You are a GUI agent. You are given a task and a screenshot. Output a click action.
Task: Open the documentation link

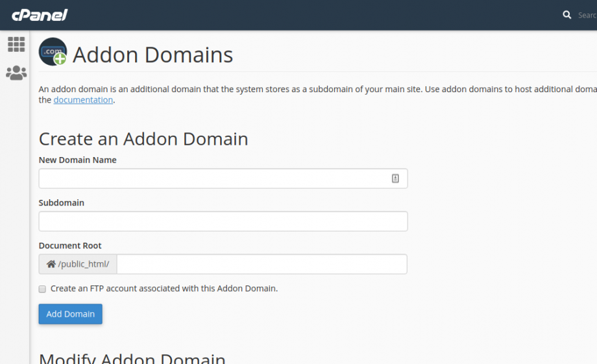coord(83,100)
